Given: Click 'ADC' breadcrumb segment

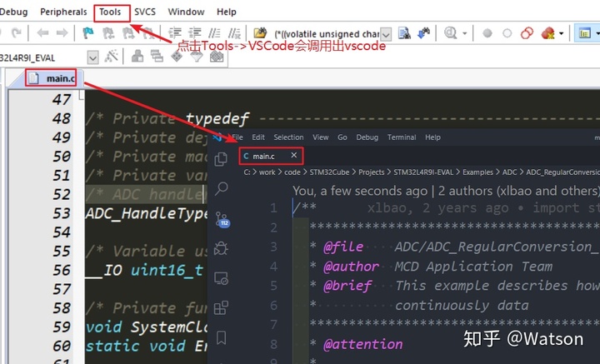Looking at the screenshot, I should (x=510, y=172).
